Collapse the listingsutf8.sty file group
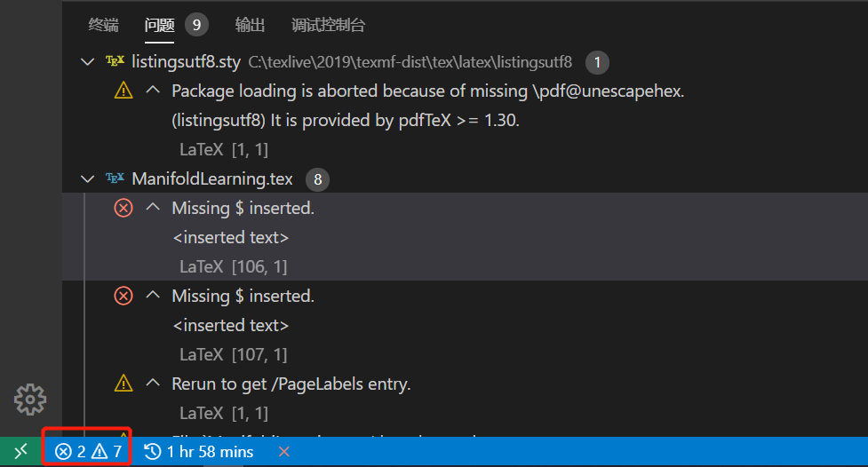 [87, 61]
